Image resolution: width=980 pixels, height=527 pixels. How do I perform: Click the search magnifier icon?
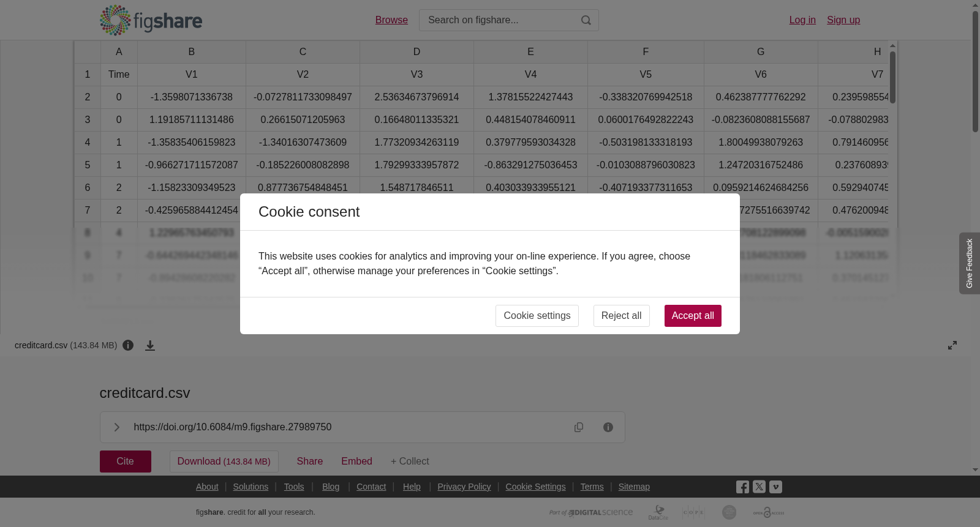point(586,20)
